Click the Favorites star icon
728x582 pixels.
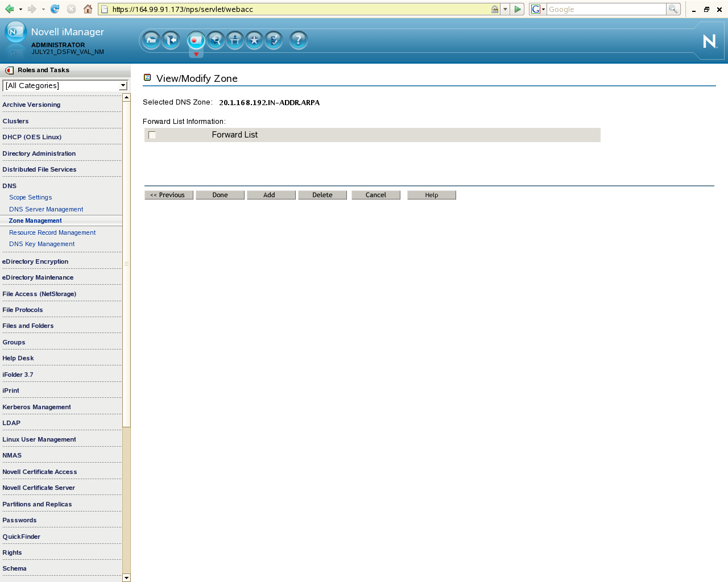click(x=254, y=40)
